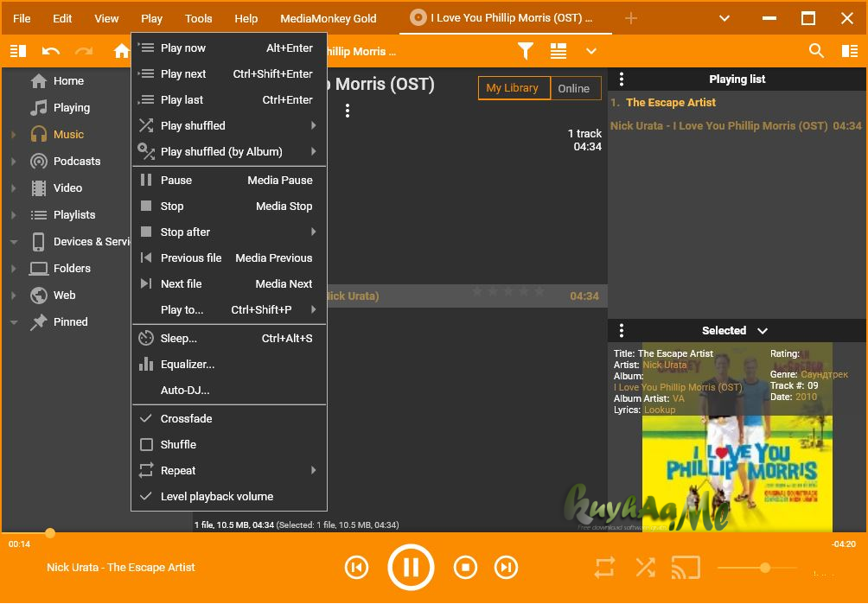The height and width of the screenshot is (604, 868).
Task: Open the File menu
Action: (x=22, y=18)
